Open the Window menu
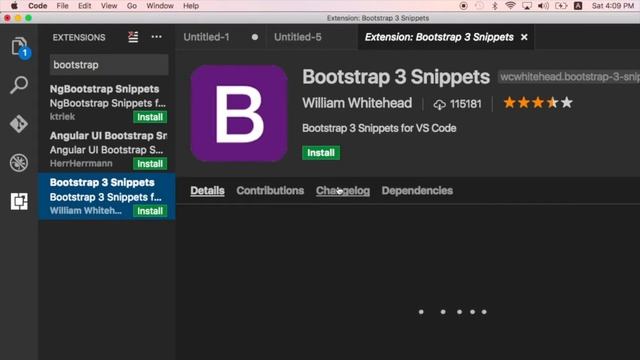The height and width of the screenshot is (360, 640). tap(160, 6)
